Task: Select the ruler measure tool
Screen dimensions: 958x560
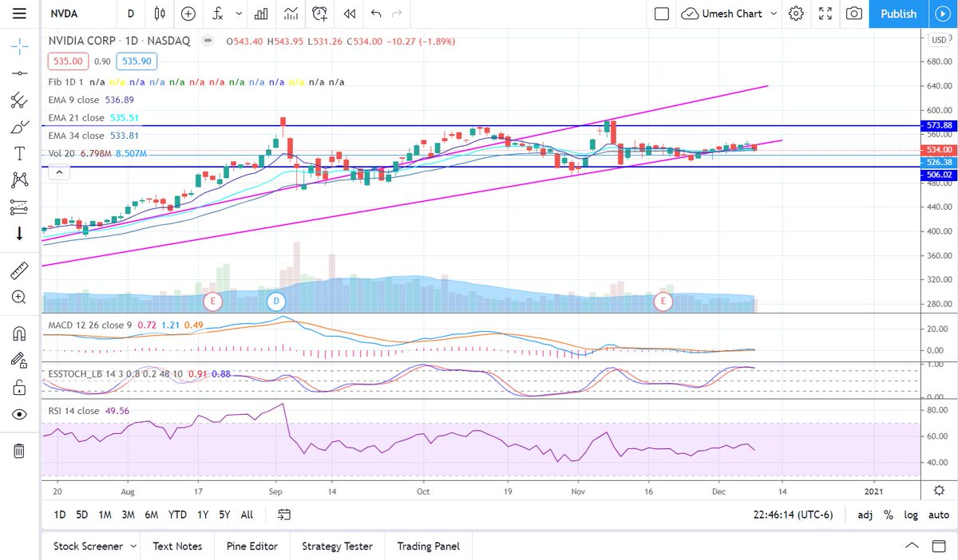Action: 20,270
